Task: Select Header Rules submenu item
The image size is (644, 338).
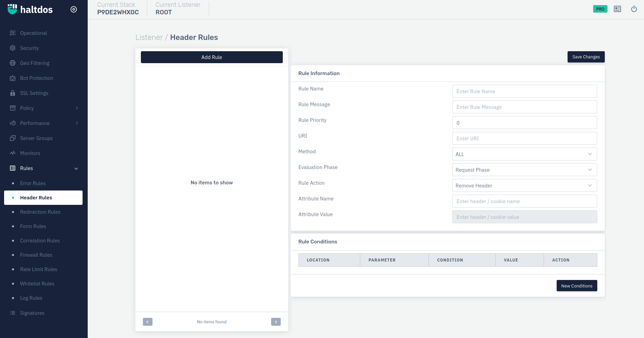Action: pos(44,198)
